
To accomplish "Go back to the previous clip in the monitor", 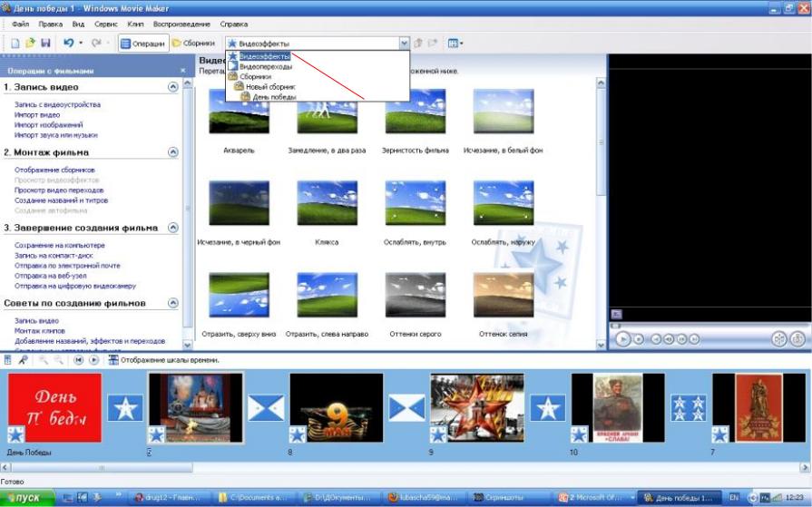I will click(656, 339).
